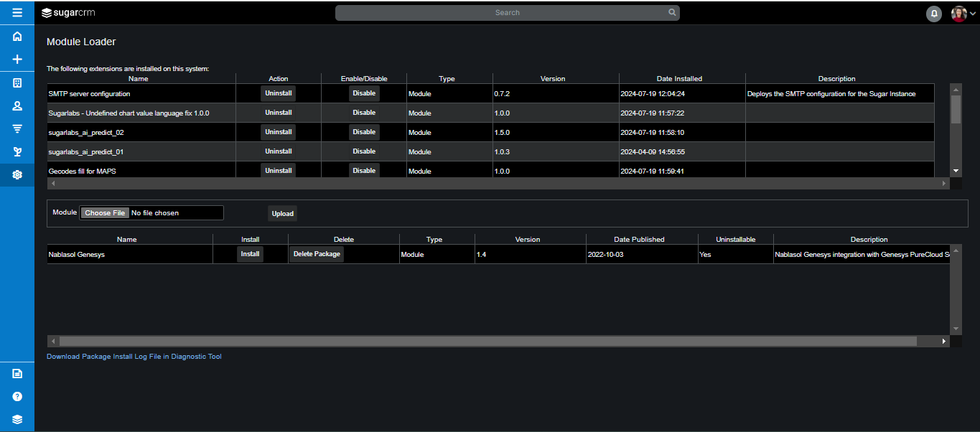Open the funnel-shaped pipeline icon in sidebar
The image size is (980, 432).
(x=17, y=129)
